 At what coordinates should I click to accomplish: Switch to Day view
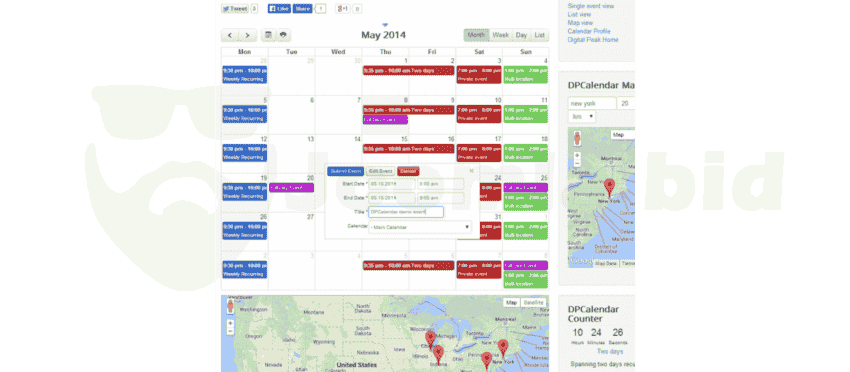(521, 35)
